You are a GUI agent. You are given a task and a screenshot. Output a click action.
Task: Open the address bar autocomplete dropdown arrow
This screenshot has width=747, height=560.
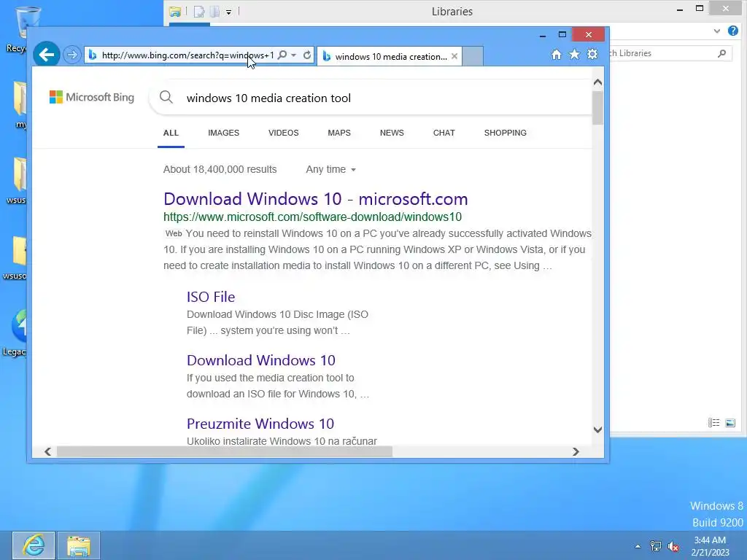coord(294,55)
